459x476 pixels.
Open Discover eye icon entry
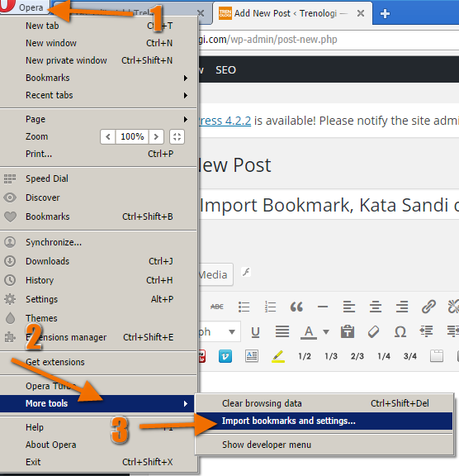point(98,198)
